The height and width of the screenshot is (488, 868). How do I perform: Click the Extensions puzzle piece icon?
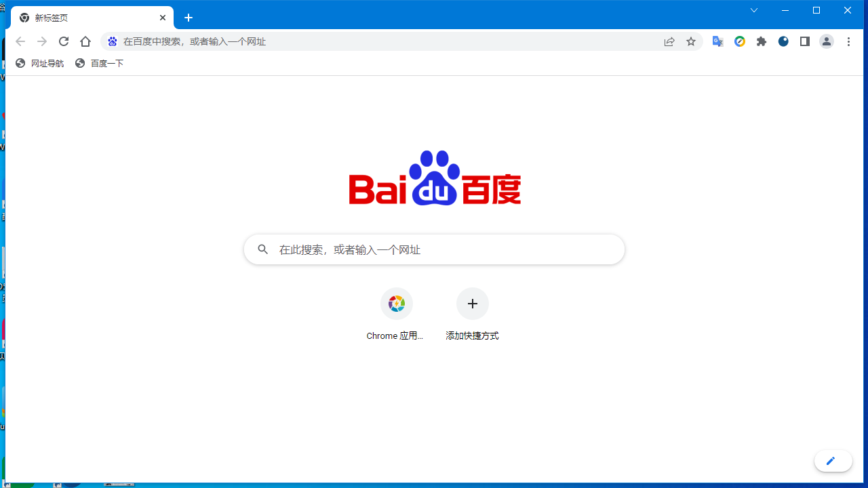pyautogui.click(x=761, y=41)
